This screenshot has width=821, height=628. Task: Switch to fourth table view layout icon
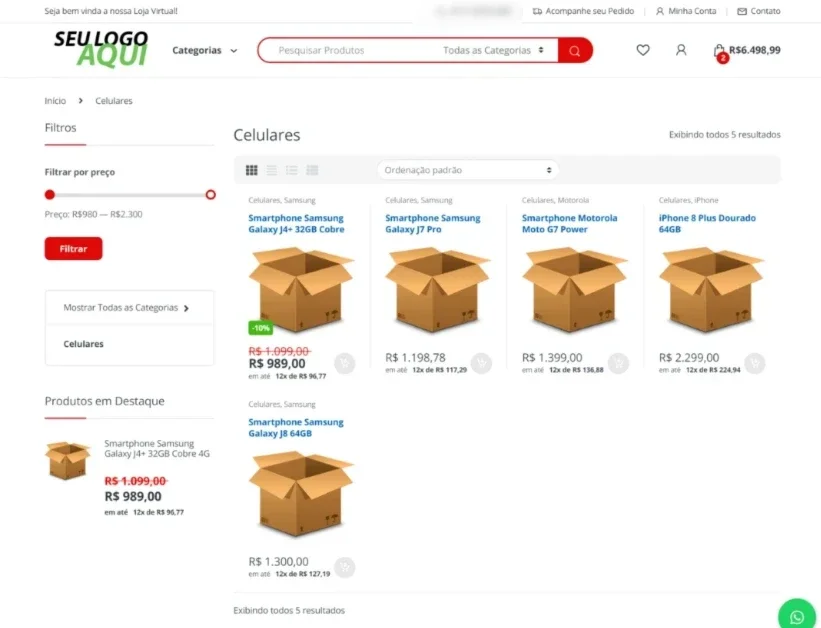[312, 170]
